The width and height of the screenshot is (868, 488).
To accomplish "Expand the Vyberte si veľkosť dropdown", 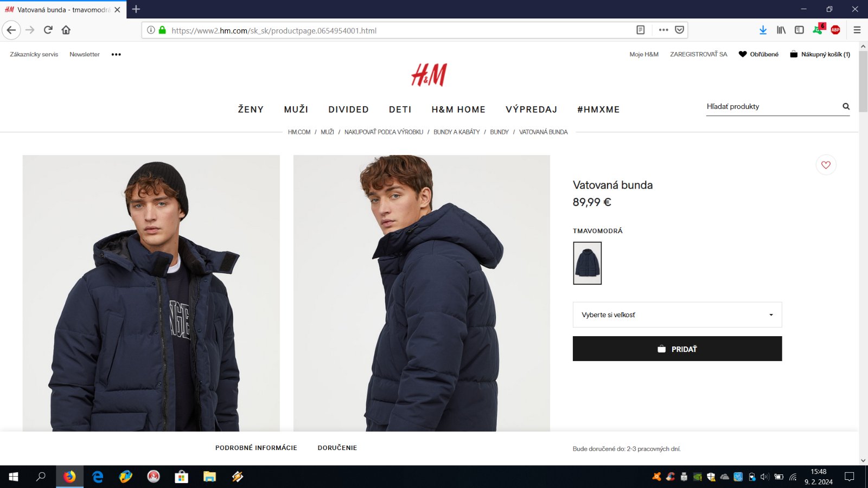I will [677, 314].
